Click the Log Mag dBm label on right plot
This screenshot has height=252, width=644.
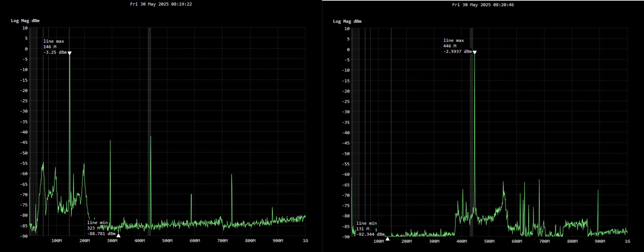pyautogui.click(x=347, y=21)
